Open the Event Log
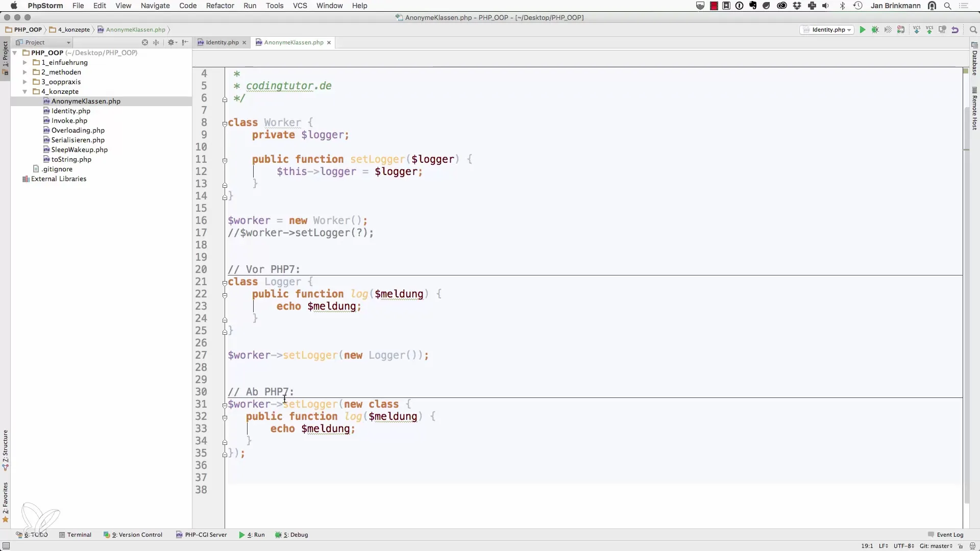This screenshot has width=980, height=551. coord(945,535)
